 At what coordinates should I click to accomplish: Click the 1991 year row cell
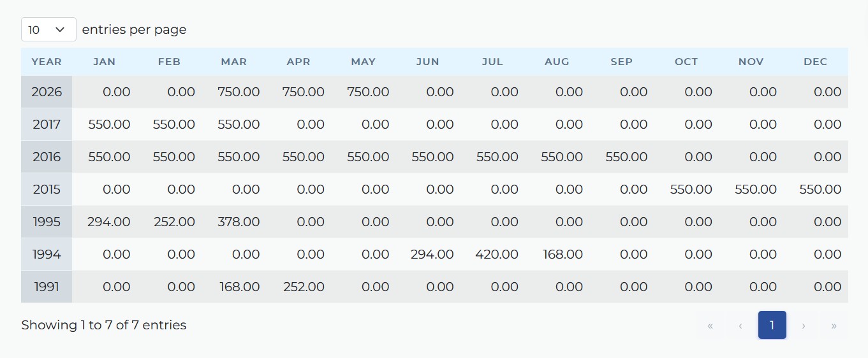pyautogui.click(x=47, y=287)
